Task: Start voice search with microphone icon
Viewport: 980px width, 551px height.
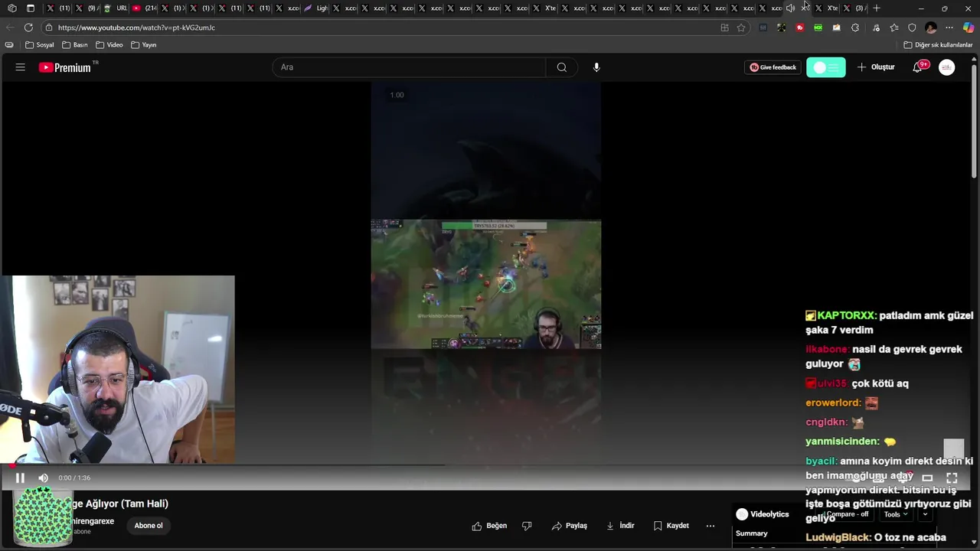Action: click(596, 67)
